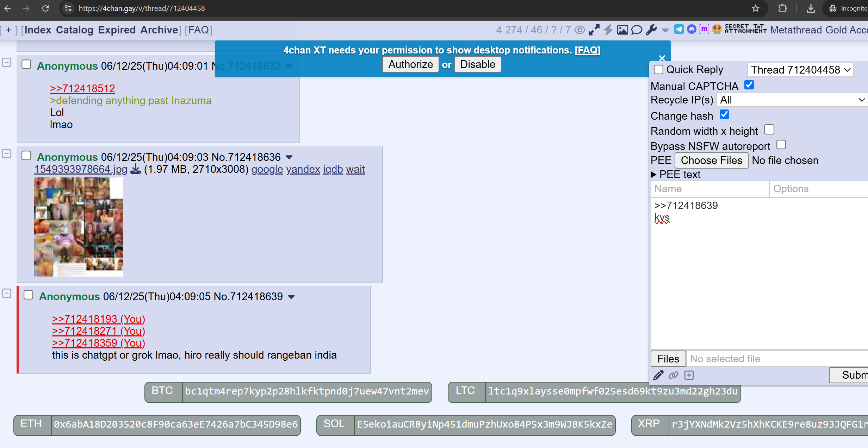Click the Files button in Quick Reply
Viewport: 868px width, 448px height.
(668, 359)
